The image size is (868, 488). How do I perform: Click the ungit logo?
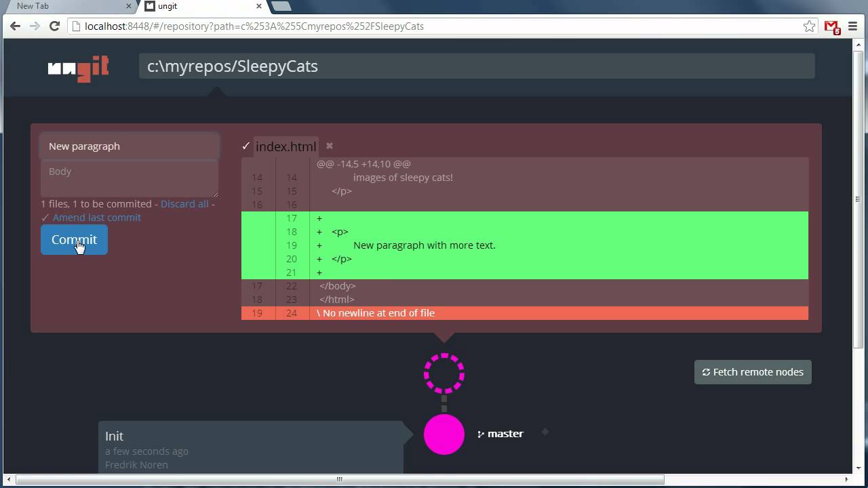[x=78, y=68]
